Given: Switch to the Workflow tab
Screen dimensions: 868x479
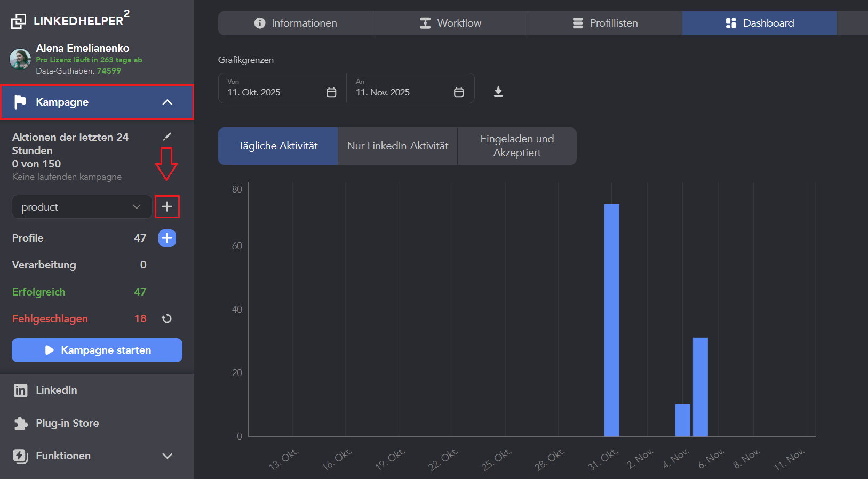Looking at the screenshot, I should pos(450,23).
